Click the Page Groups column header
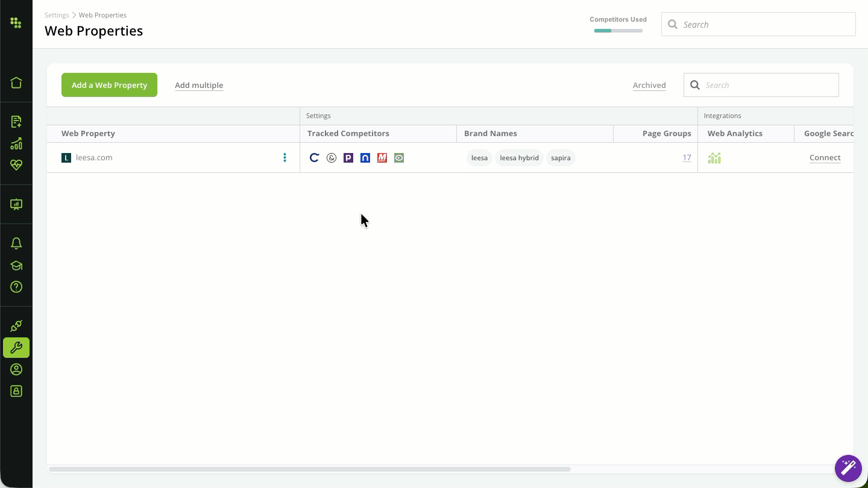The image size is (868, 488). tap(667, 134)
